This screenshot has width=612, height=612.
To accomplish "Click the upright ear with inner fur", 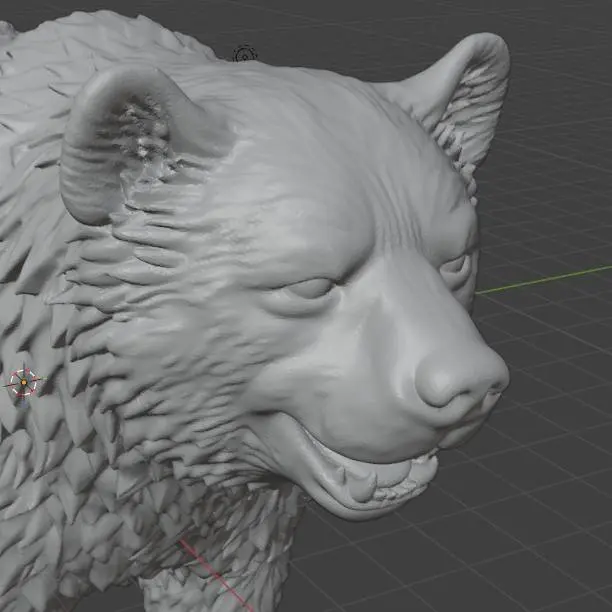I will click(457, 103).
